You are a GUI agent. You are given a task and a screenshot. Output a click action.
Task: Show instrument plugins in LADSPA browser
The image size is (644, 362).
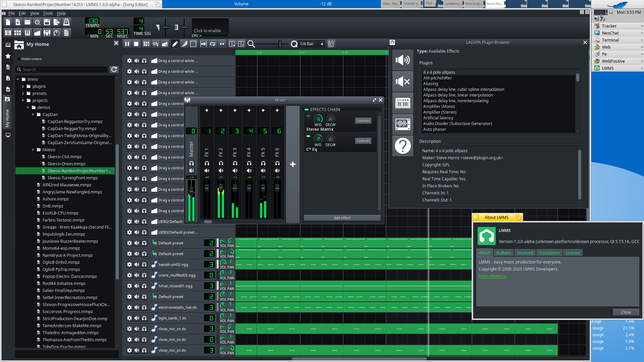click(402, 103)
